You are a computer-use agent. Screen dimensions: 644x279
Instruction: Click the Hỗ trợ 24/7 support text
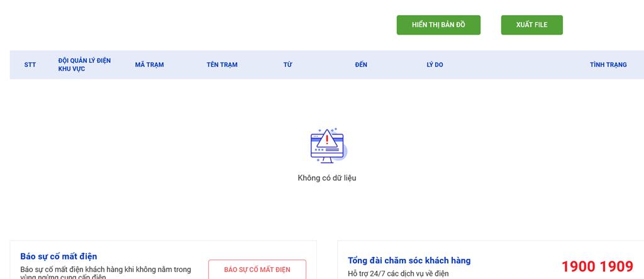[398, 273]
